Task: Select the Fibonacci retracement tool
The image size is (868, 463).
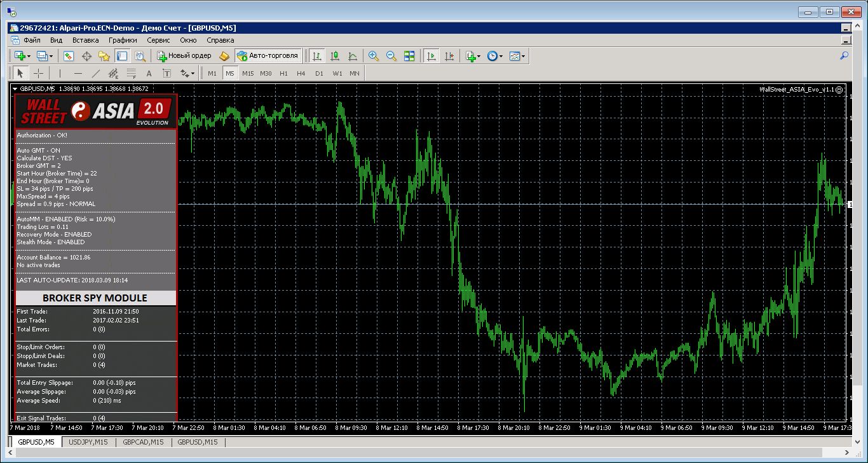Action: point(132,73)
